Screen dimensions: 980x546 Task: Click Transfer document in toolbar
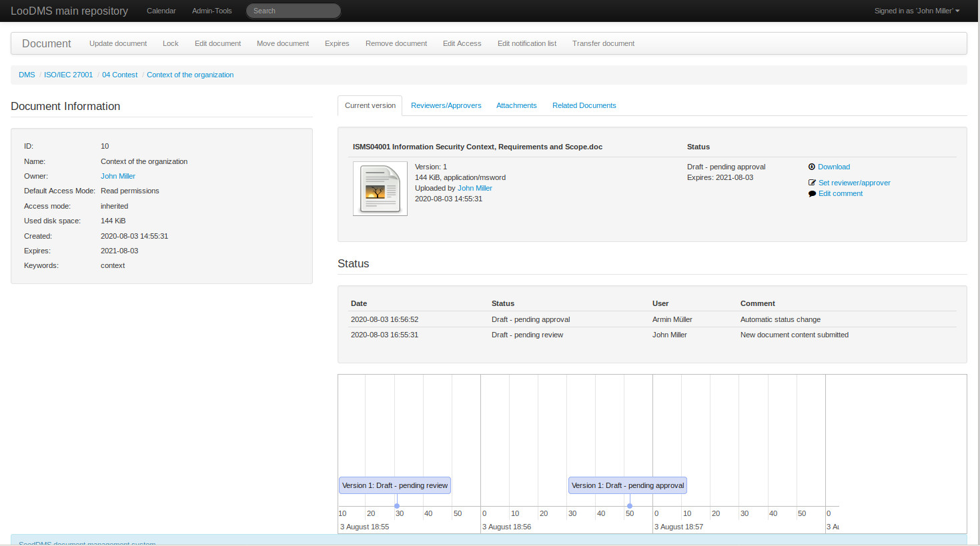(603, 43)
